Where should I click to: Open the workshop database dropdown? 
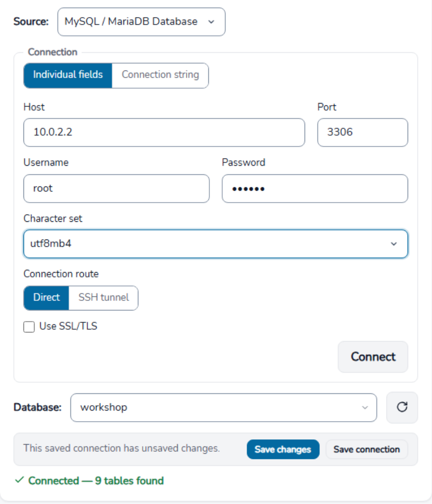tap(224, 408)
